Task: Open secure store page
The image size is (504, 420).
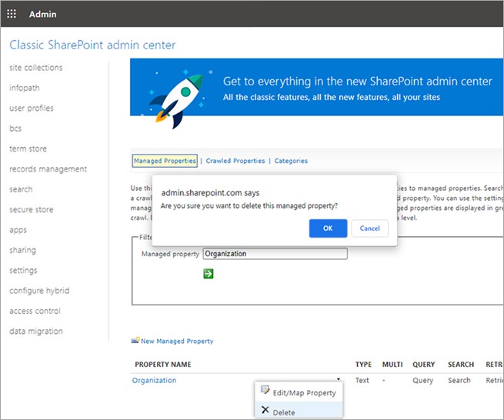Action: click(x=32, y=209)
